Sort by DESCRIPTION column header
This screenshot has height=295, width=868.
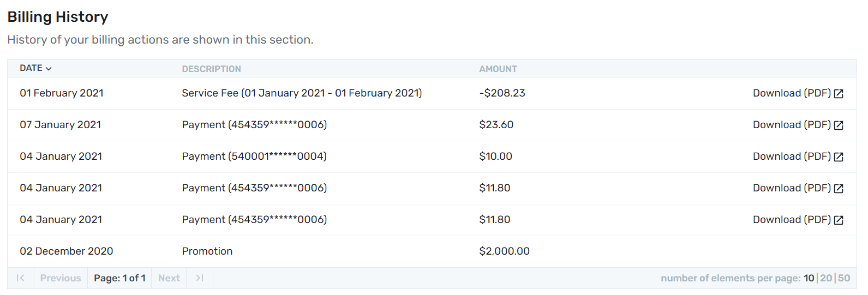click(211, 69)
